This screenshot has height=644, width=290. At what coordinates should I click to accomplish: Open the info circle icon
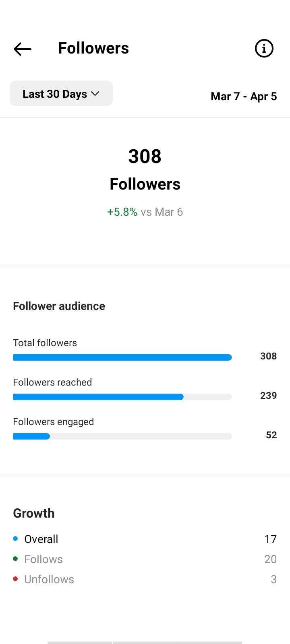[264, 49]
